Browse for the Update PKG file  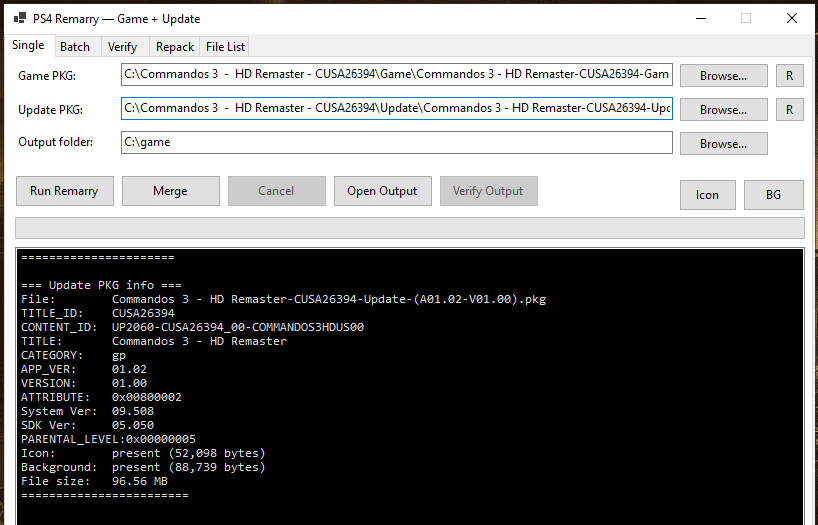click(x=724, y=110)
